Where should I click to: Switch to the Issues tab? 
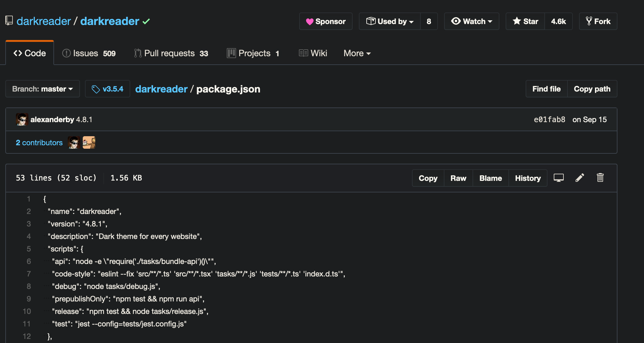(89, 53)
